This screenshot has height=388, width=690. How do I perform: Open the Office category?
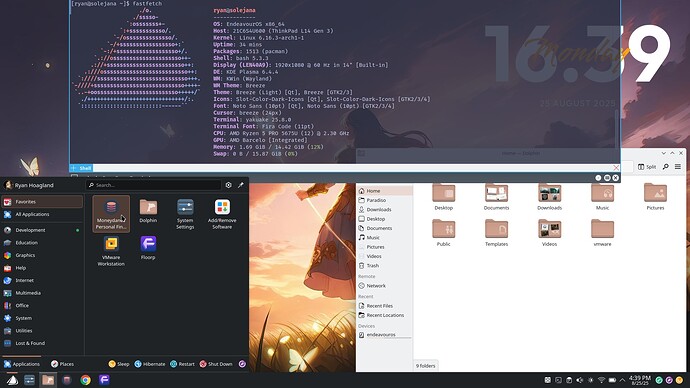coord(42,305)
